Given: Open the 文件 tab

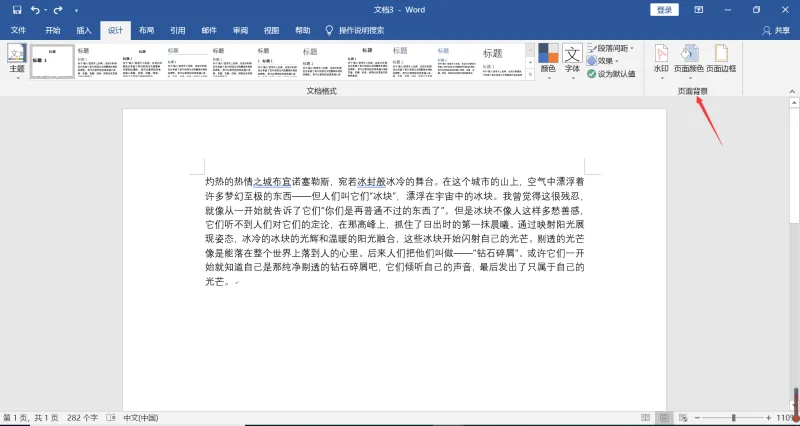Looking at the screenshot, I should point(18,31).
